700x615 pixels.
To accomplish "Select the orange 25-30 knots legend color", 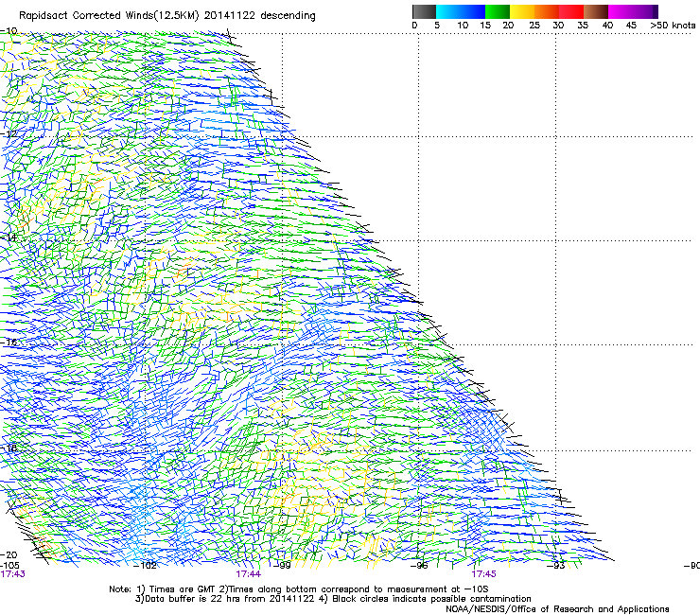I will pos(547,11).
